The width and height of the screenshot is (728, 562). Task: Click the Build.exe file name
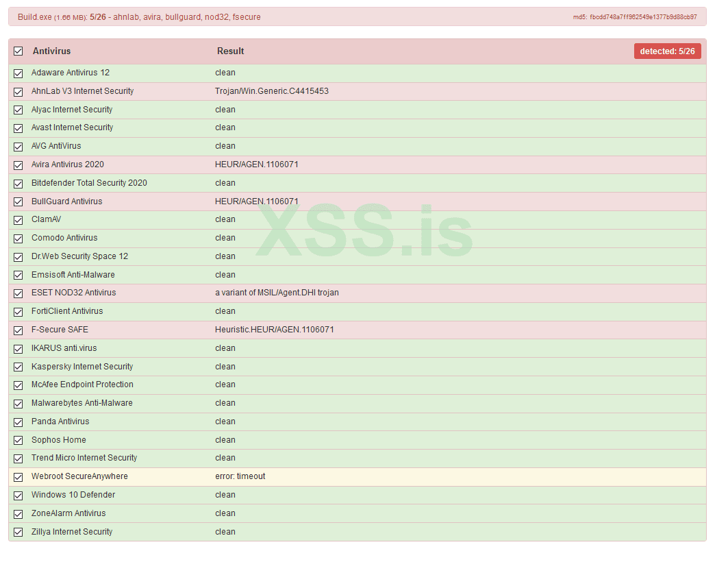pyautogui.click(x=34, y=17)
